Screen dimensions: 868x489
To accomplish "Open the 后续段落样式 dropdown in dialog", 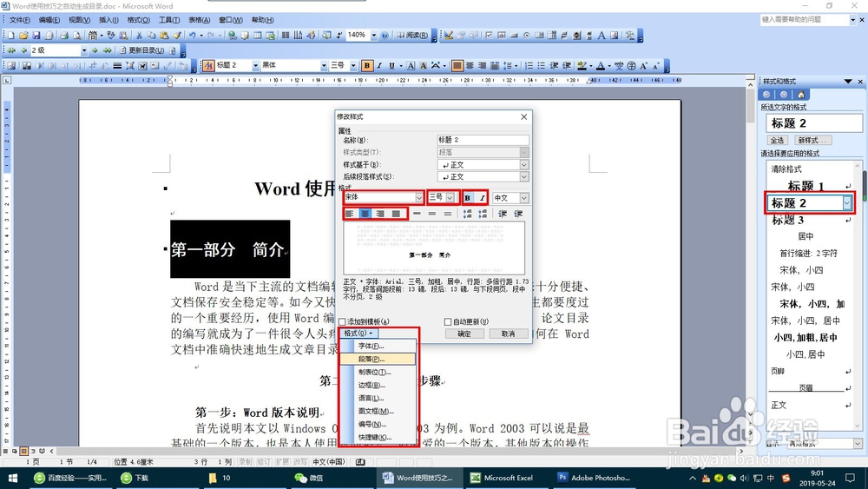I will [x=523, y=176].
